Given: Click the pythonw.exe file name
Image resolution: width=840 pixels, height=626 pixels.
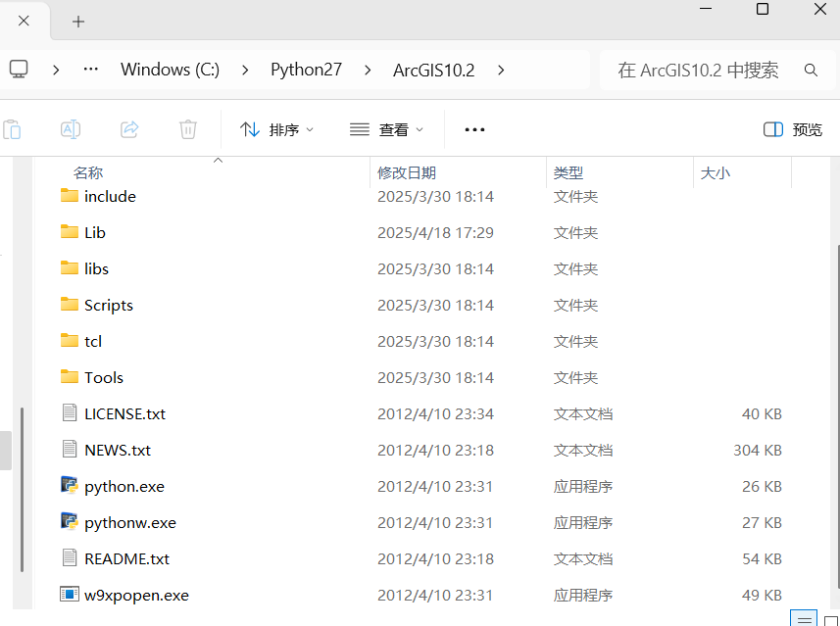Looking at the screenshot, I should 130,523.
